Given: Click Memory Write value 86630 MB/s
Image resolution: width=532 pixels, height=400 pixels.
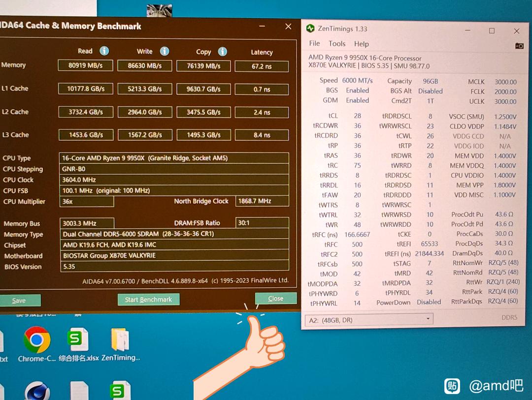Looking at the screenshot, I should 145,66.
